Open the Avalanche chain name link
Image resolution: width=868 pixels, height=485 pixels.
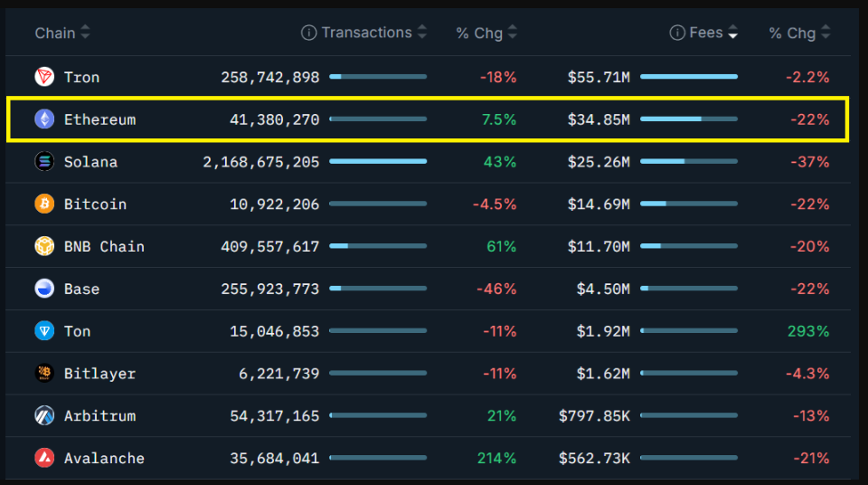(104, 459)
